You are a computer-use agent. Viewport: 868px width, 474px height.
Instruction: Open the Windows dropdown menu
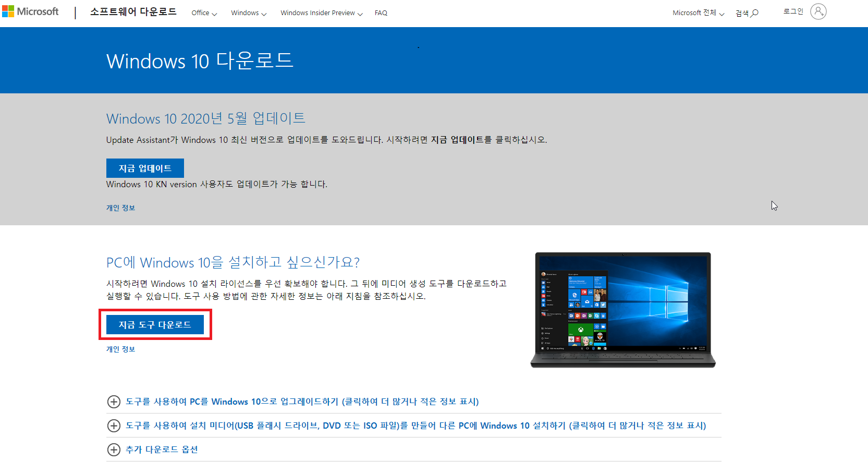point(249,13)
